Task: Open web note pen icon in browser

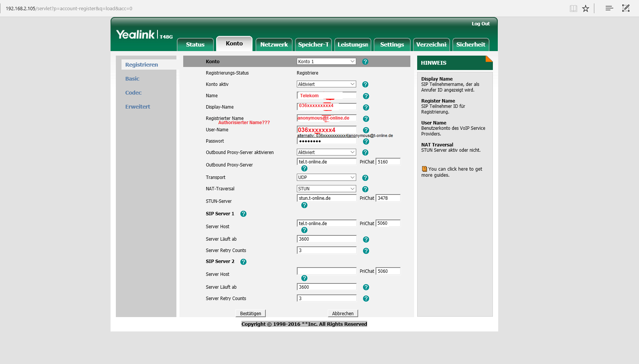Action: point(626,8)
